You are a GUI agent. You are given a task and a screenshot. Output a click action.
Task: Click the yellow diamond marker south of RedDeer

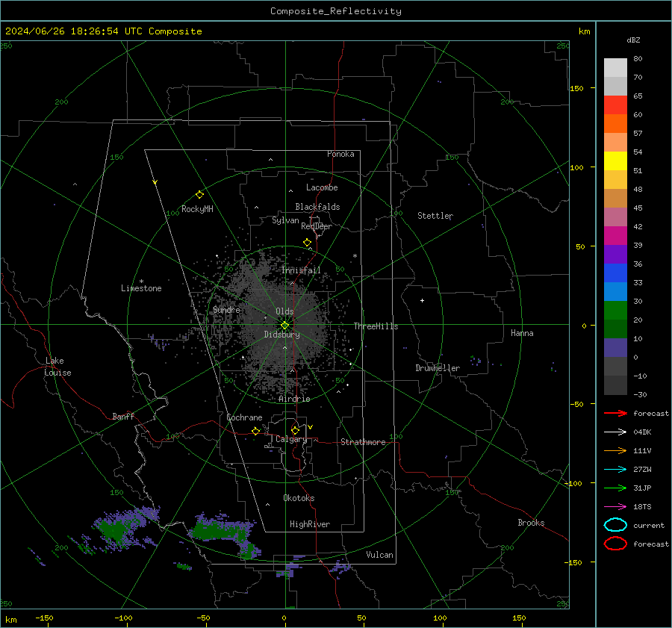tap(308, 243)
